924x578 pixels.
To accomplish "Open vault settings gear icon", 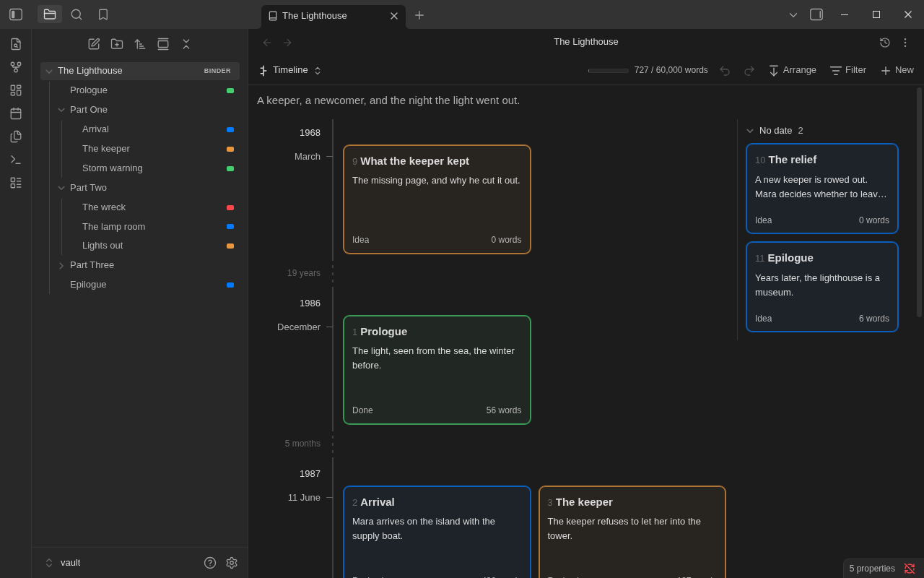I will 232,563.
